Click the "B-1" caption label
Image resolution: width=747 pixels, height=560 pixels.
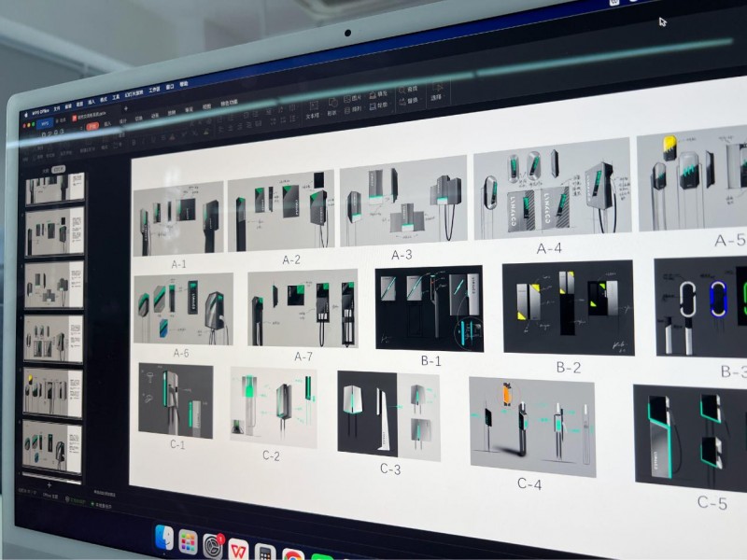pyautogui.click(x=430, y=361)
